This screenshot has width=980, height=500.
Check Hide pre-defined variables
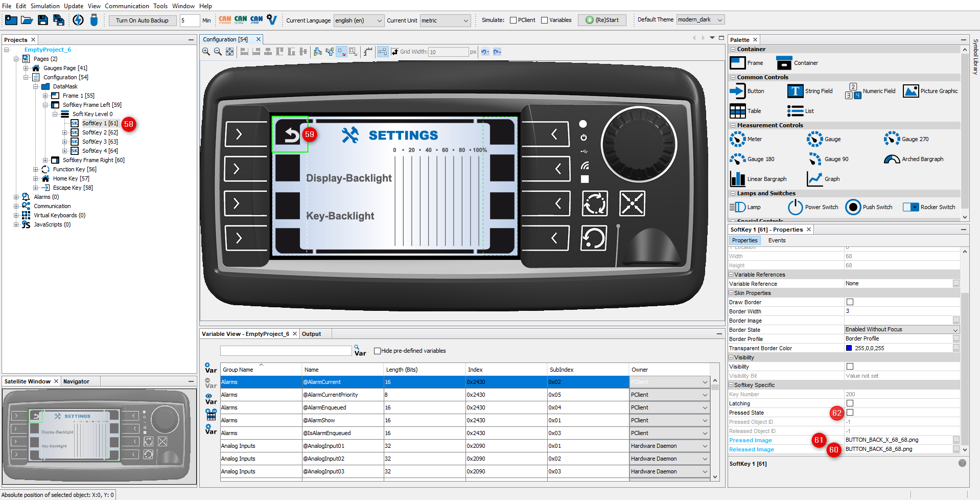pos(377,351)
